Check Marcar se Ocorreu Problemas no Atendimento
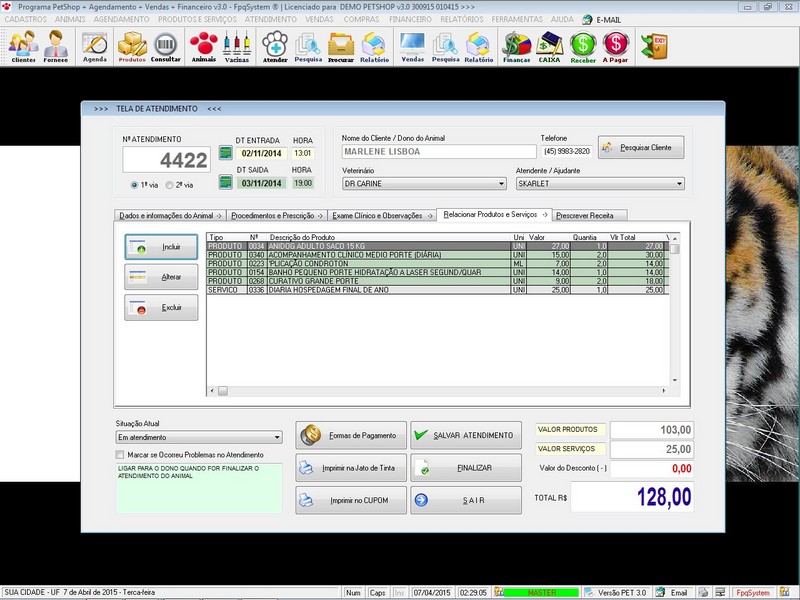The height and width of the screenshot is (600, 800). 120,454
